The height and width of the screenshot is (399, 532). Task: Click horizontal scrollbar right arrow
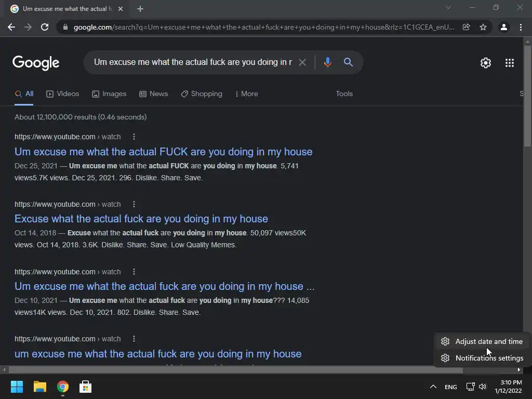519,370
